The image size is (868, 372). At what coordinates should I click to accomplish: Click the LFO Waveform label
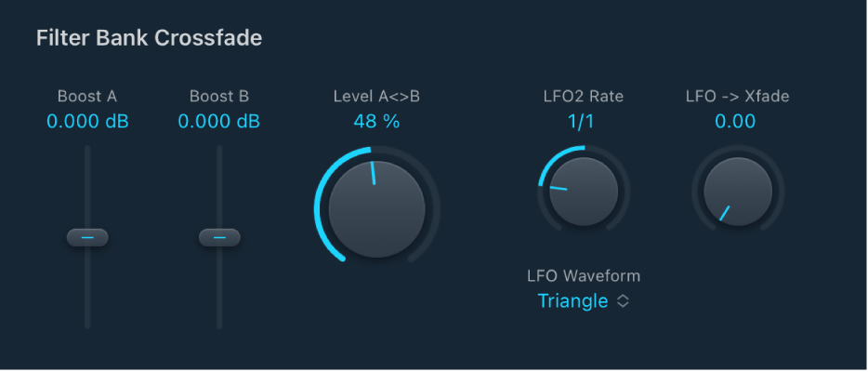[584, 275]
